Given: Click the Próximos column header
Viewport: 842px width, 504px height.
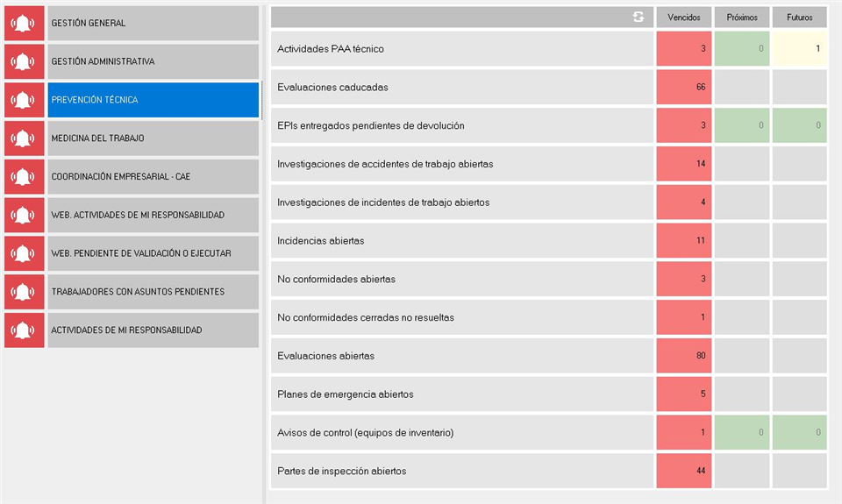Looking at the screenshot, I should (741, 18).
